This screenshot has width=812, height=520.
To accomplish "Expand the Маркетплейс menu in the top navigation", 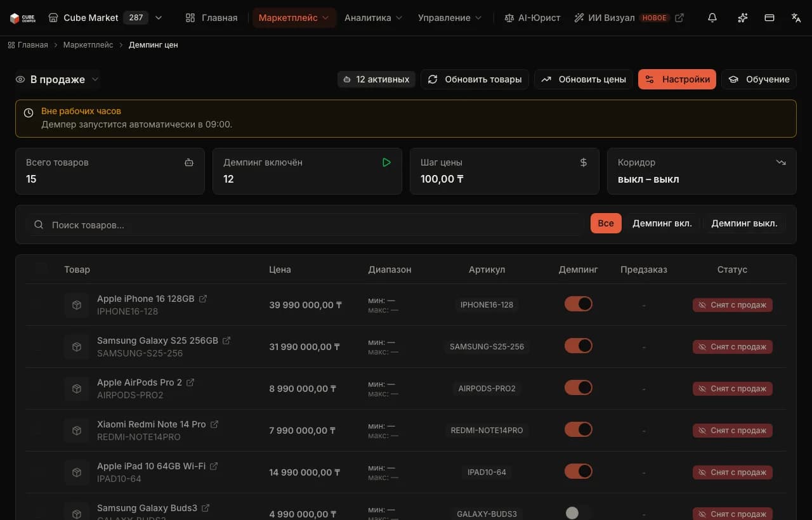I will tap(294, 18).
